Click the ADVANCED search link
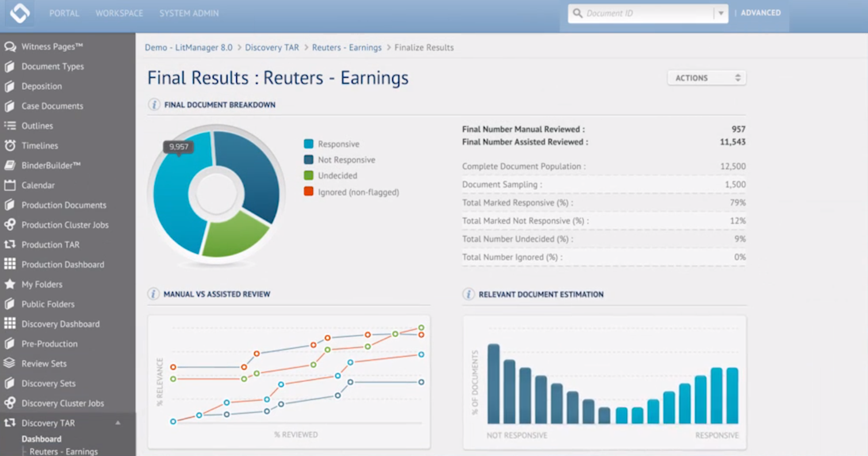Screen dimensions: 868x456 coord(760,13)
